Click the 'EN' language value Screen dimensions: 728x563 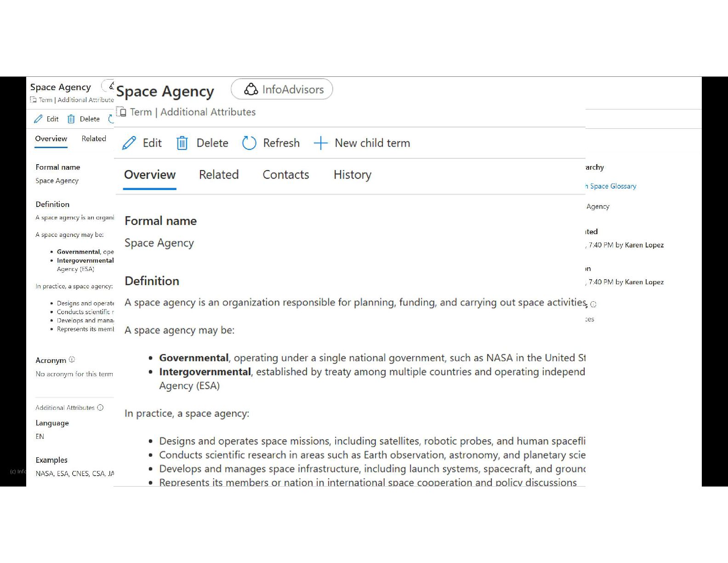[40, 436]
